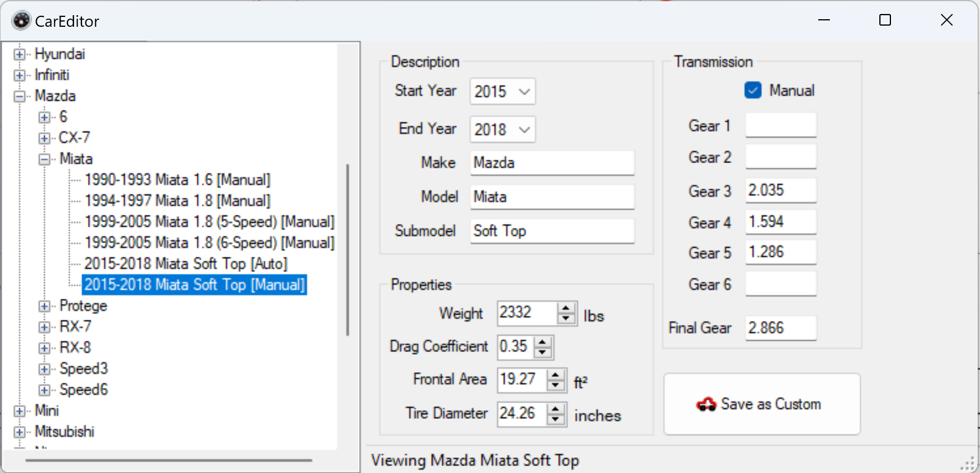Image resolution: width=980 pixels, height=473 pixels.
Task: Click the Drag Coefficient value field
Action: tap(516, 347)
